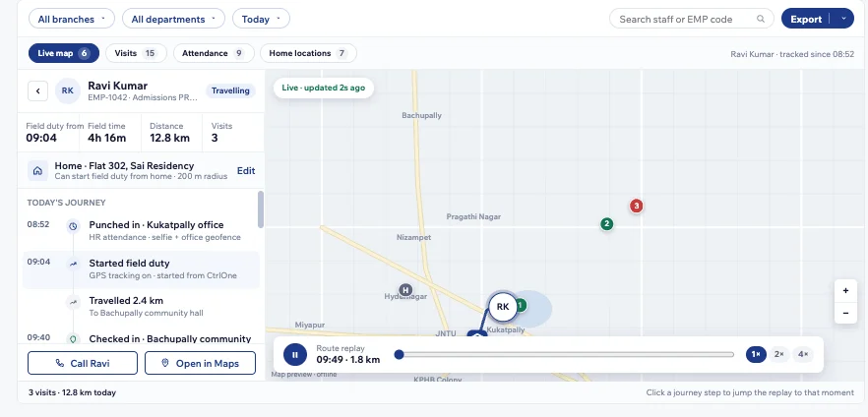The image size is (868, 417).
Task: Click the Travelled 2.4 km route icon
Action: (x=73, y=302)
